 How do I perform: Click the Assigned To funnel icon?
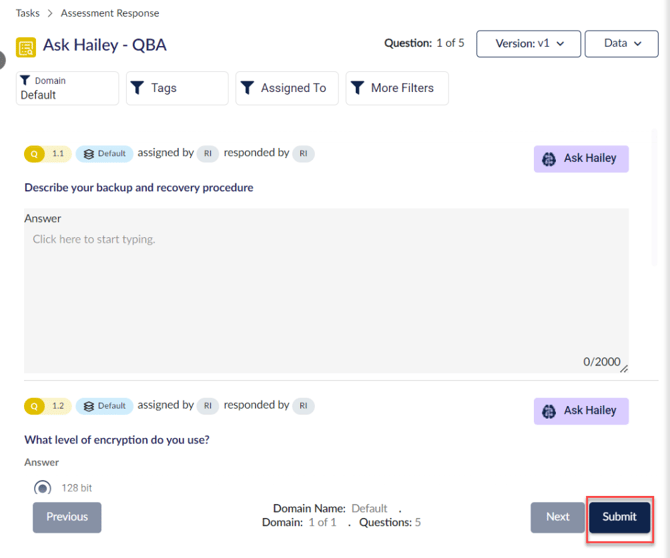pos(247,88)
